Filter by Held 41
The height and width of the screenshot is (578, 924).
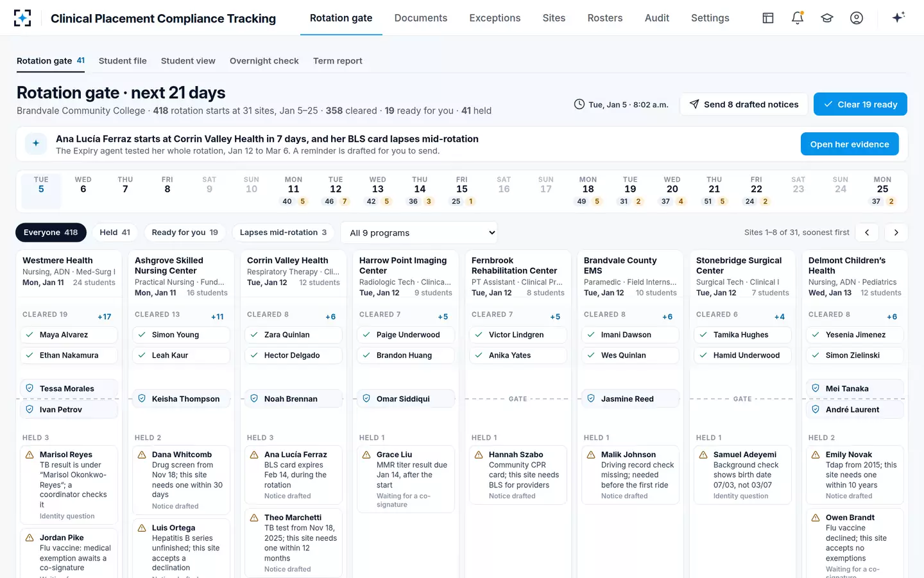(x=115, y=232)
